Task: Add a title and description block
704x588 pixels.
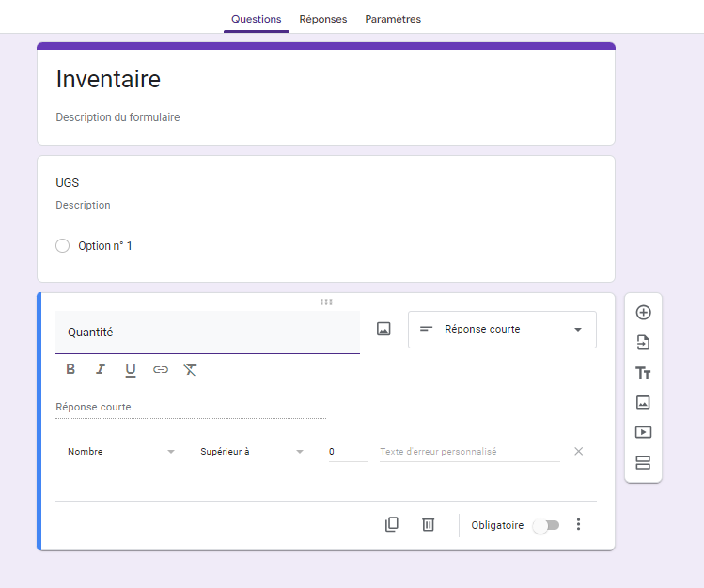Action: [643, 373]
